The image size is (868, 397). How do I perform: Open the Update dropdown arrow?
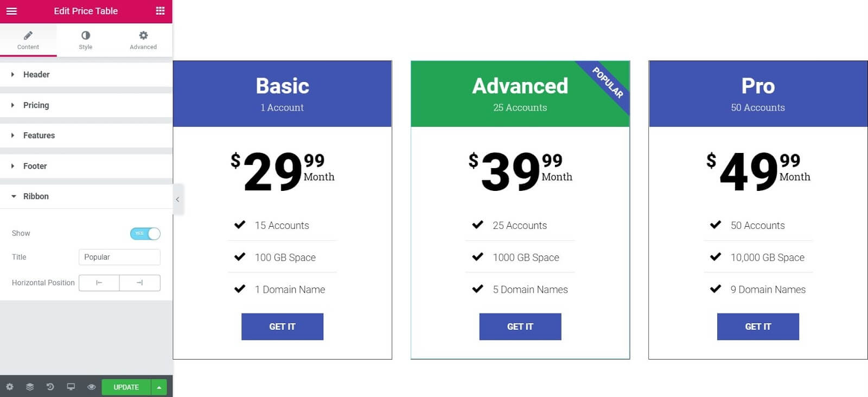(158, 387)
